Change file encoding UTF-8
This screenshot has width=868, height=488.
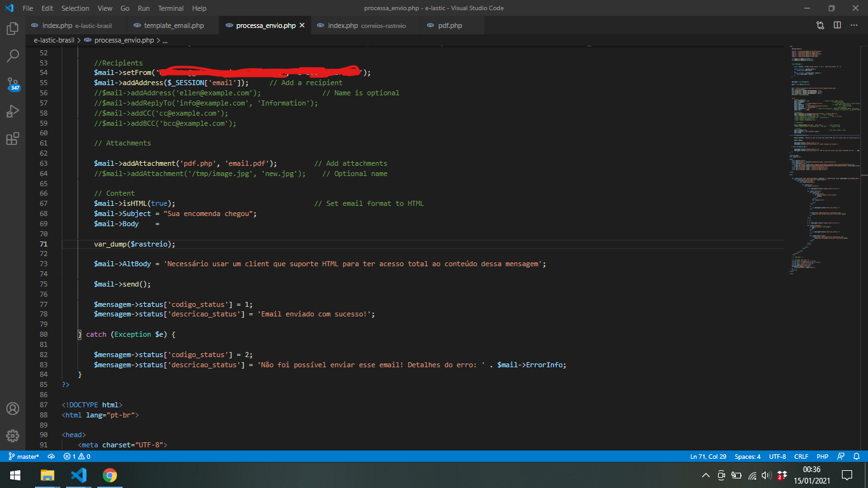point(777,456)
